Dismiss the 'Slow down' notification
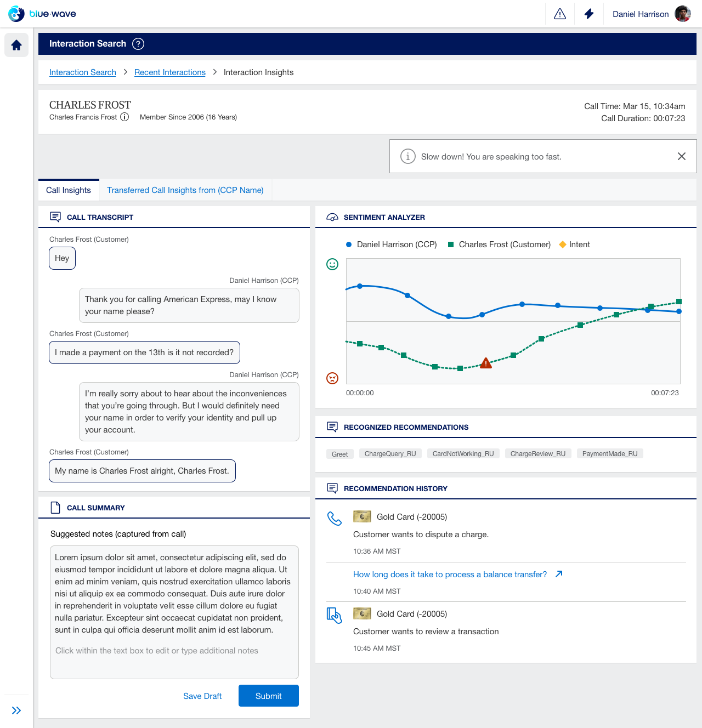 coord(682,156)
